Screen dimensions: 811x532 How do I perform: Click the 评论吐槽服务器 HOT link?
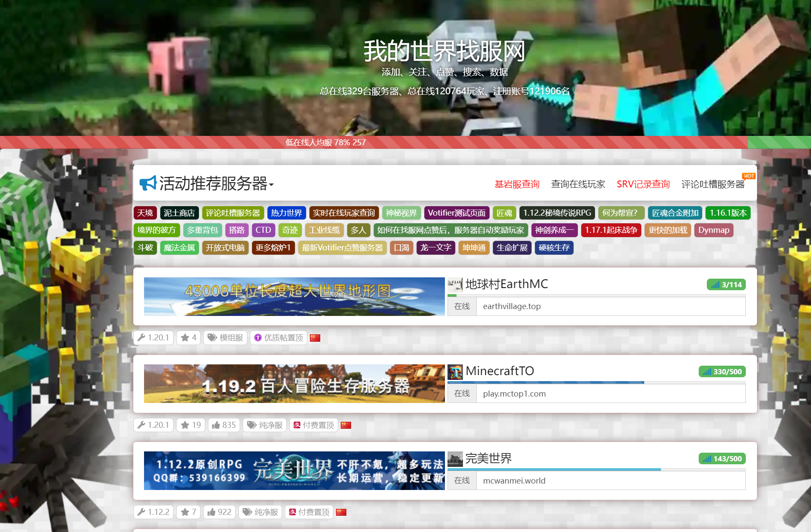click(713, 184)
